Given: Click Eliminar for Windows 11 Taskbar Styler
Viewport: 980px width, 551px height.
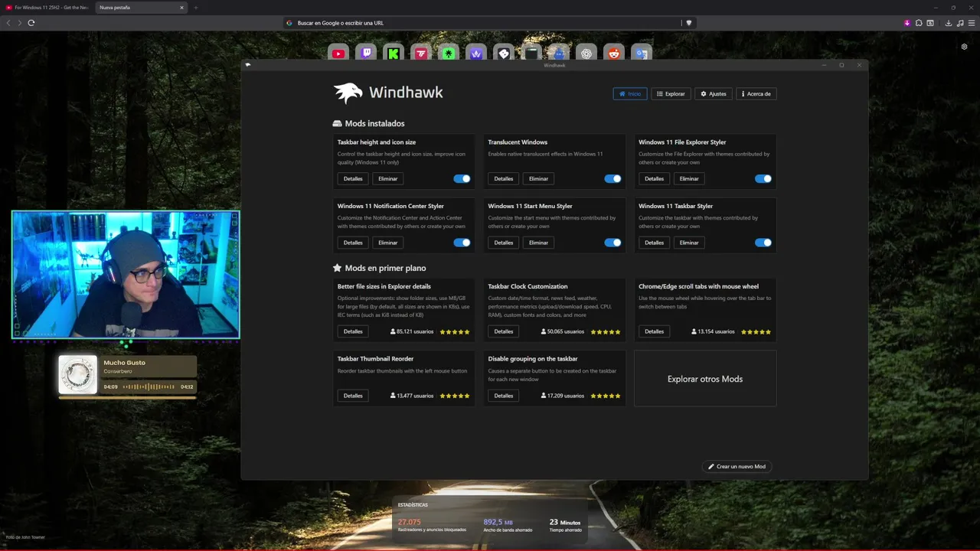Looking at the screenshot, I should [690, 243].
